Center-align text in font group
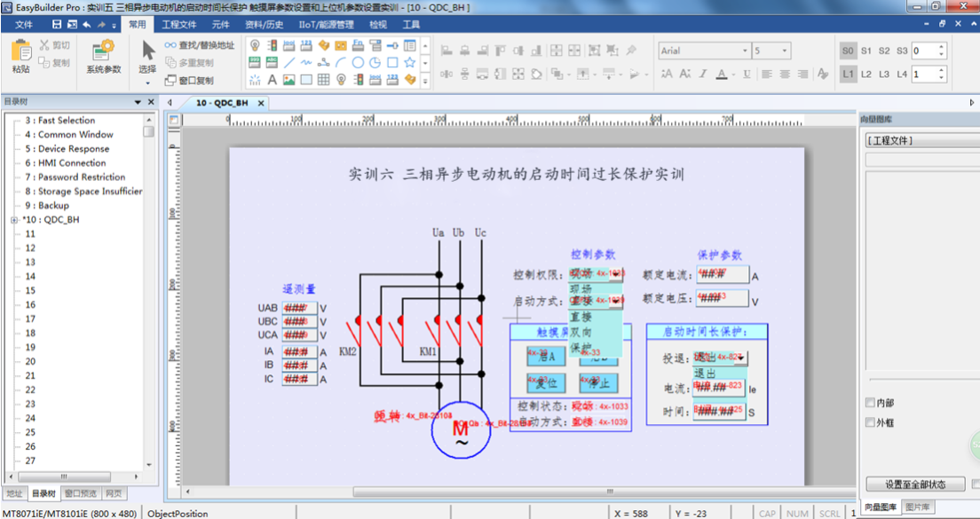The height and width of the screenshot is (519, 980). point(785,74)
